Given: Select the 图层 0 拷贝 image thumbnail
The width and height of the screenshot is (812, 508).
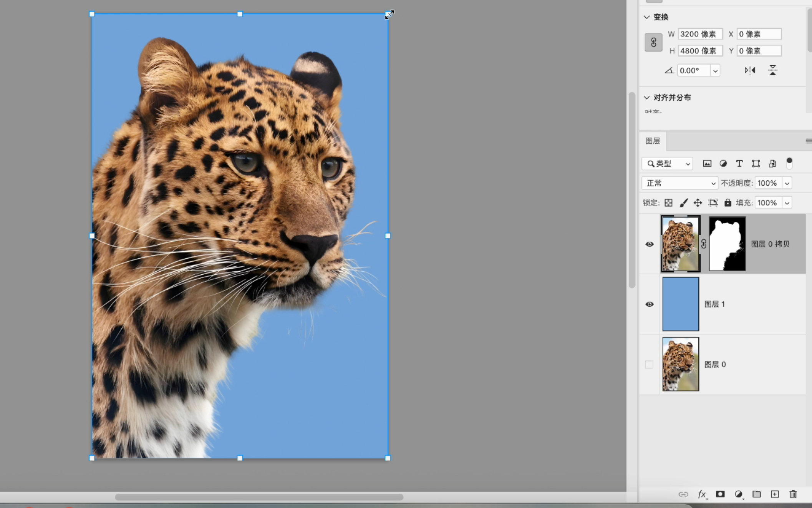Looking at the screenshot, I should pos(681,244).
